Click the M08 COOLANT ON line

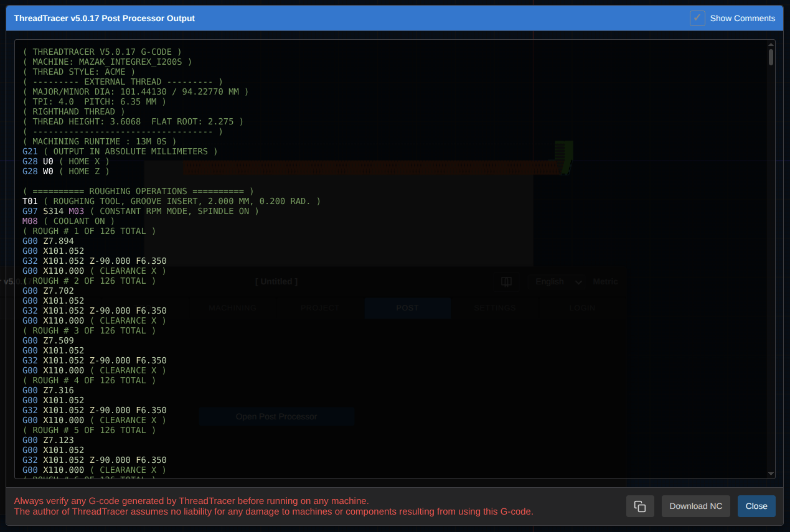coord(68,221)
